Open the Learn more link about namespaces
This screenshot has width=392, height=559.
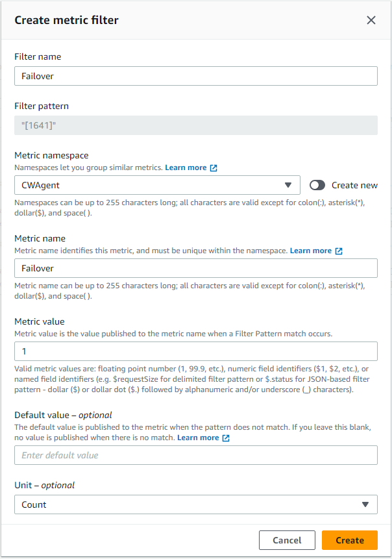point(186,168)
